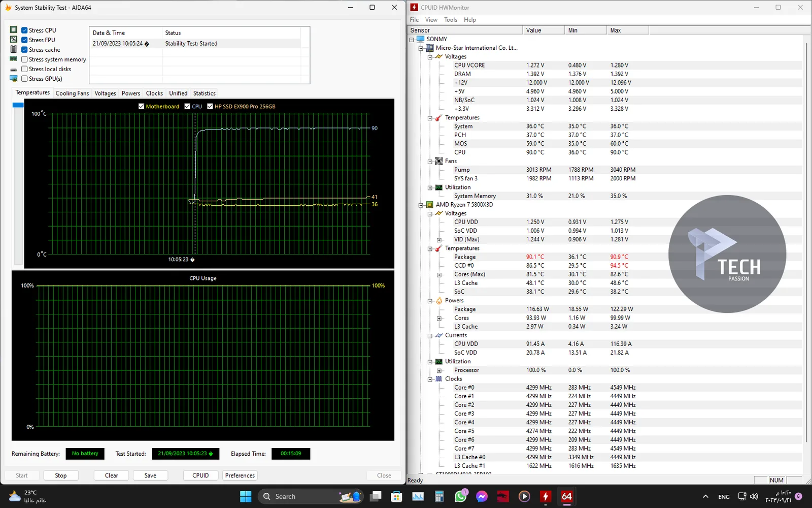This screenshot has width=812, height=508.
Task: Click the Fans icon in HWMonitor tree
Action: tap(439, 161)
